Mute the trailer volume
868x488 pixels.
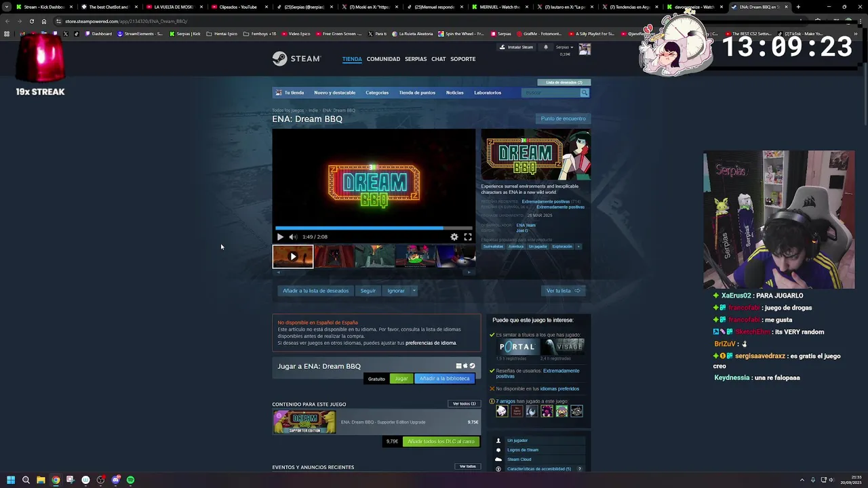point(293,237)
